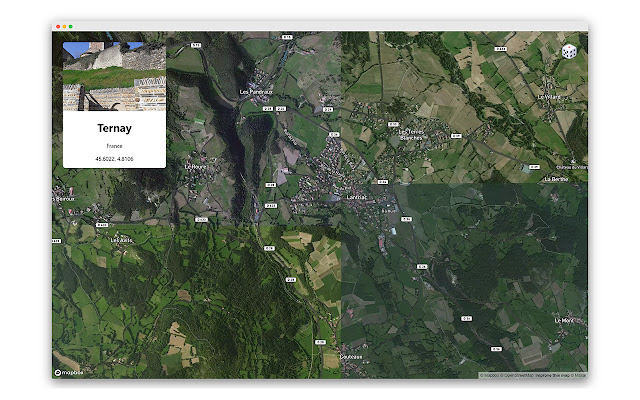Screen dimensions: 640x400
Task: Click the Le Rioure map label
Action: click(x=195, y=167)
